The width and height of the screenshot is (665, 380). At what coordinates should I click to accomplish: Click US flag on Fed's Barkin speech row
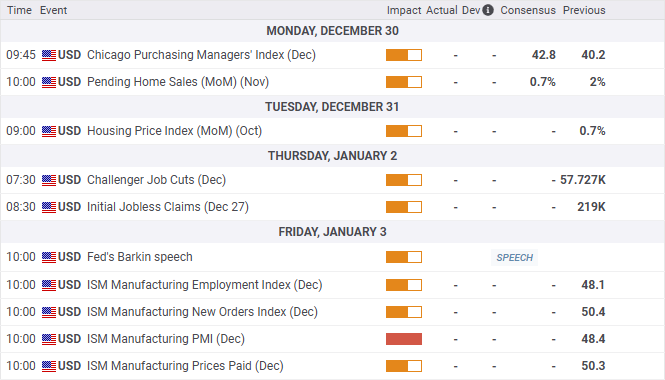click(49, 257)
